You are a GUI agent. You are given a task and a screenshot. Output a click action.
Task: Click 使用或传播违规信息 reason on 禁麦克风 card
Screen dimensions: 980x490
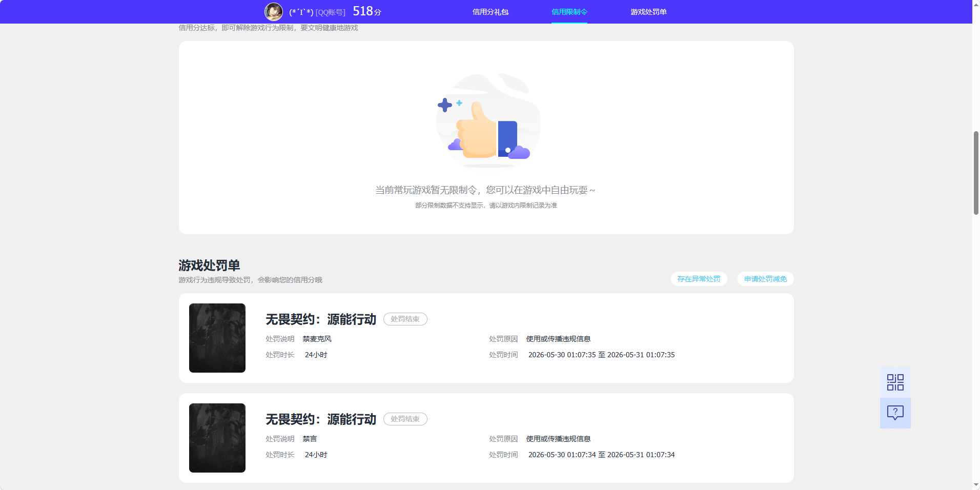(558, 339)
